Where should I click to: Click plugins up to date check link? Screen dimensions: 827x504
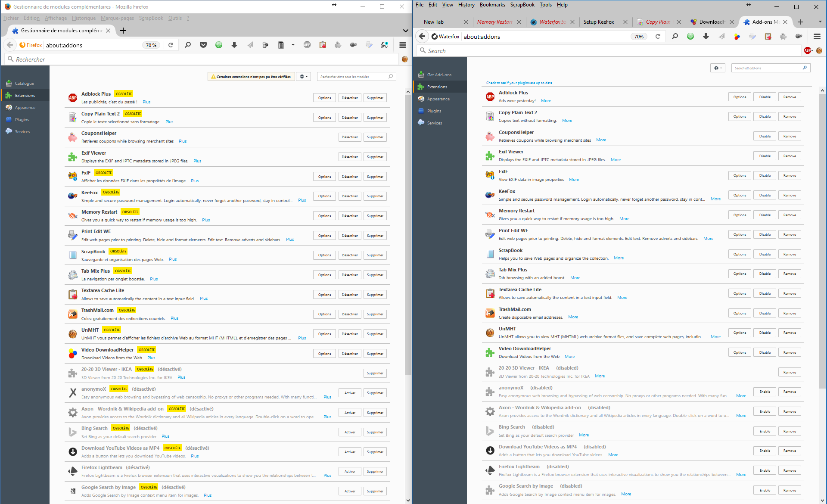coord(519,83)
